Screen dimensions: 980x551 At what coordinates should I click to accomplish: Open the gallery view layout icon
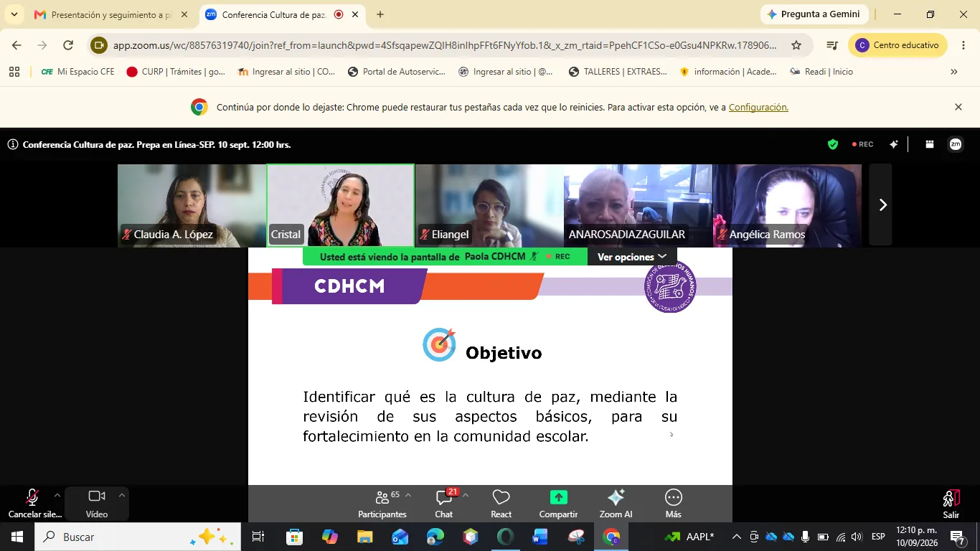(x=930, y=144)
